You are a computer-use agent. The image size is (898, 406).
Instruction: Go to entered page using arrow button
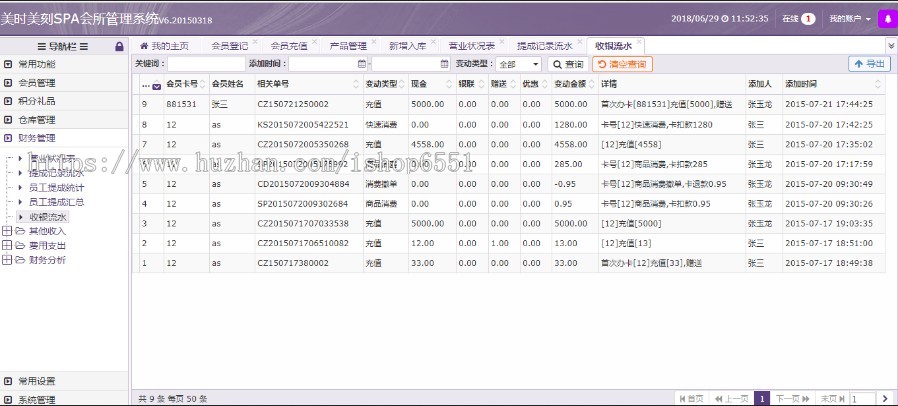(885, 399)
